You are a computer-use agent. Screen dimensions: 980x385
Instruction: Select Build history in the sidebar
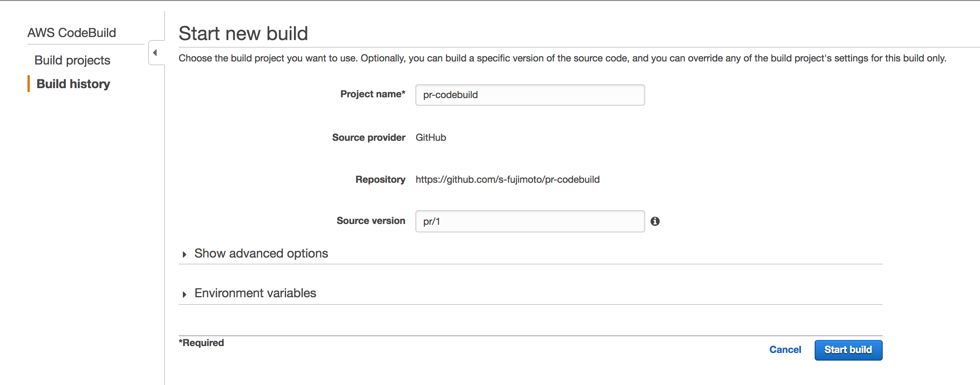[x=73, y=84]
